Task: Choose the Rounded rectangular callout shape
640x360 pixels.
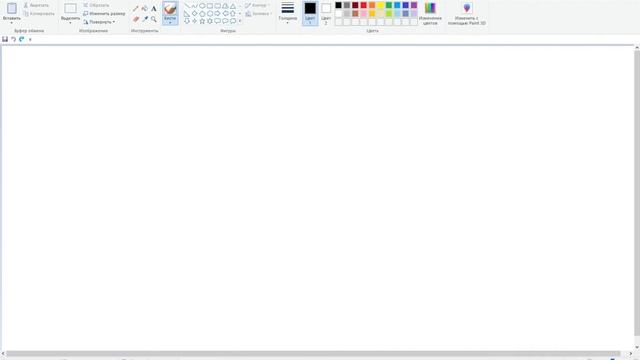Action: pos(218,21)
